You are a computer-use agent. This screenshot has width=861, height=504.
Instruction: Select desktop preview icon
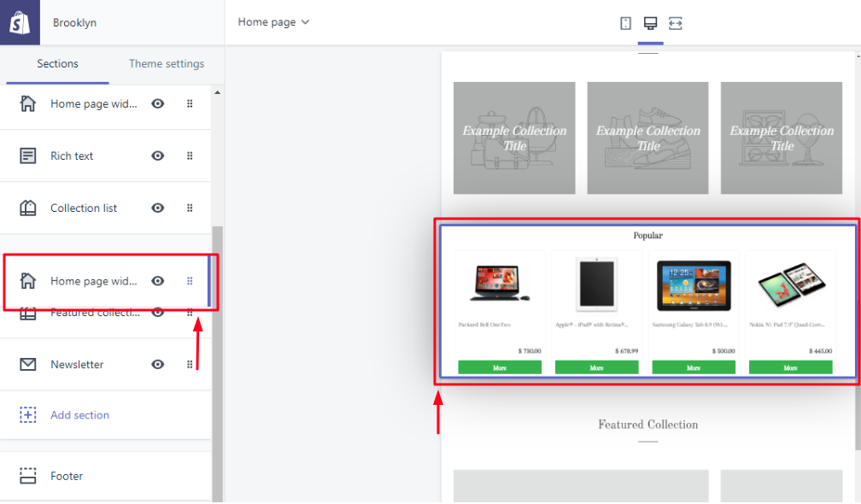650,23
